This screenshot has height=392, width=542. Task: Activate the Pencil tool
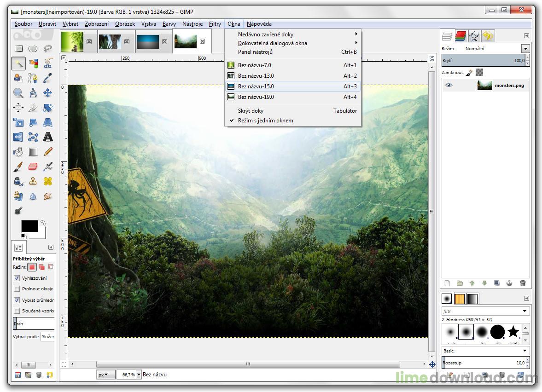click(x=47, y=151)
